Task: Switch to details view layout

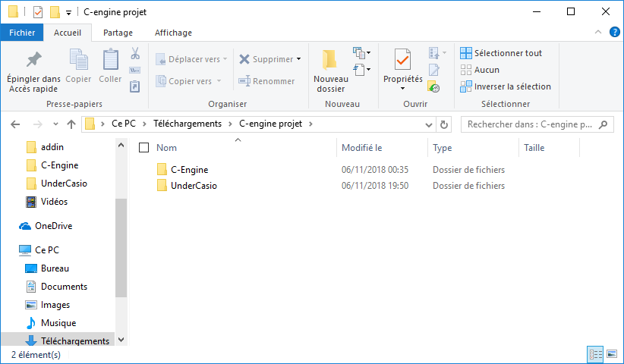Action: click(595, 353)
